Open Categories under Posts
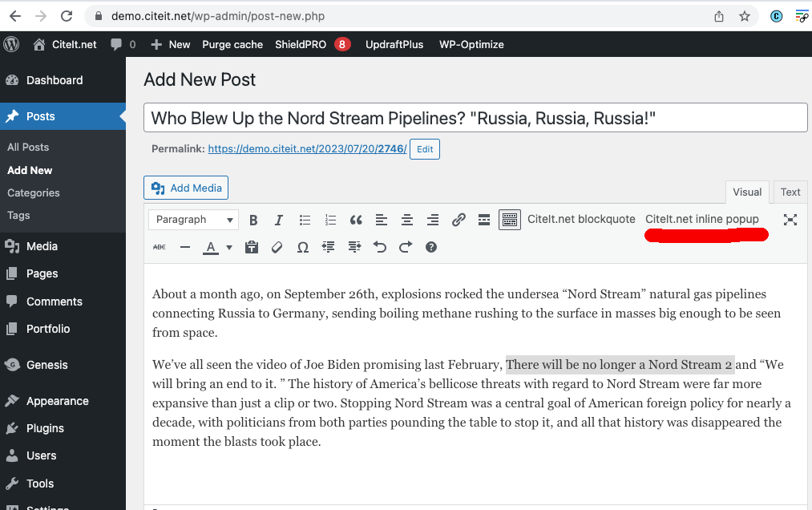Viewport: 812px width, 510px height. [33, 192]
